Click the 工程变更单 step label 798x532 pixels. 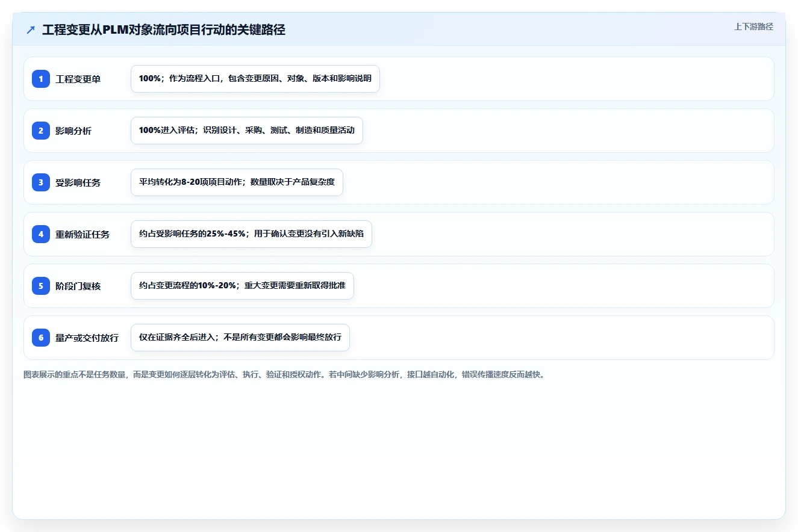[78, 79]
